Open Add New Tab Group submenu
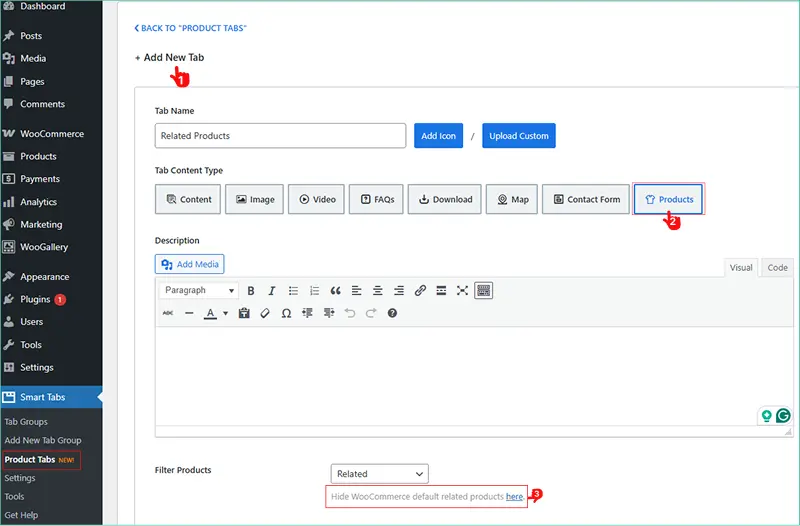 43,440
